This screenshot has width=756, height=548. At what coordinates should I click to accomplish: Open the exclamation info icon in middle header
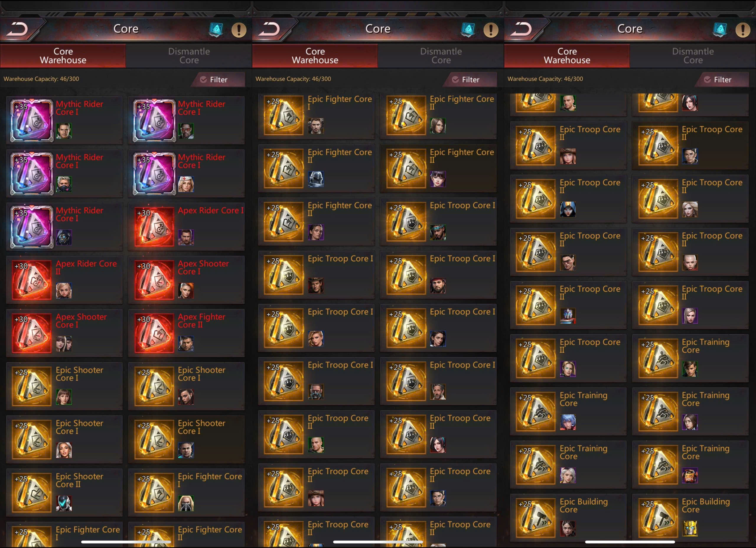(x=491, y=30)
